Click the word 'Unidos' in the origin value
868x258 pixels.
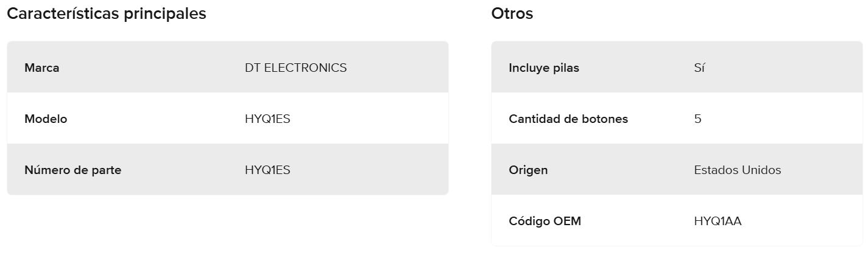click(761, 170)
